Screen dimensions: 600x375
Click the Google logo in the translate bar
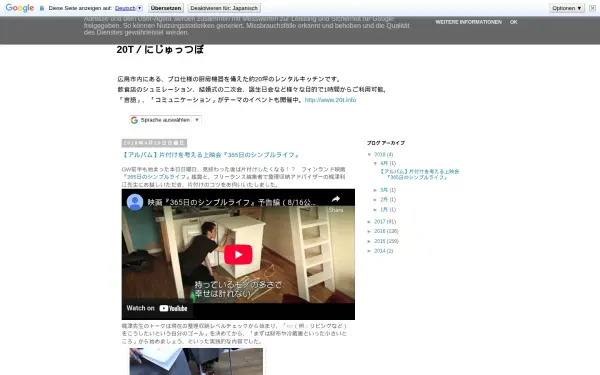click(20, 8)
